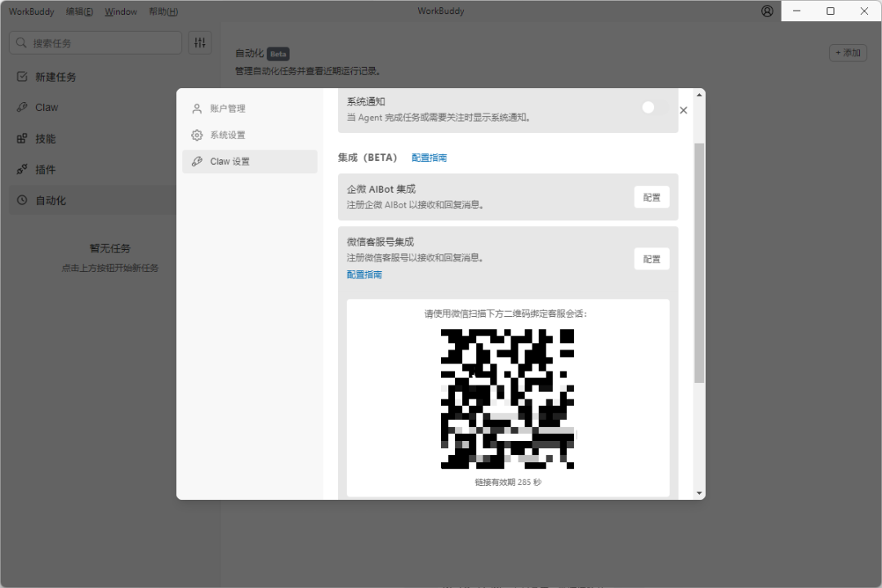Select 新建任务 in the sidebar
Viewport: 882px width, 588px height.
[x=56, y=77]
